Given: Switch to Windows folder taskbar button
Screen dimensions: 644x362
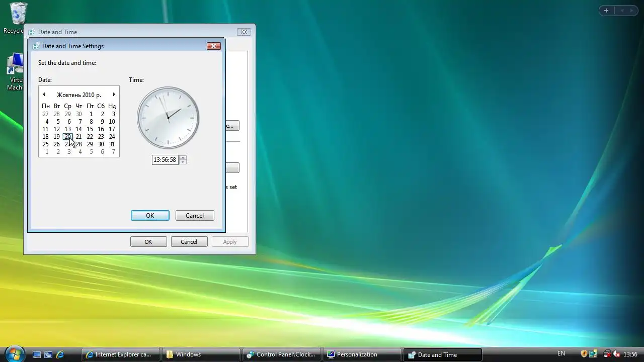Looking at the screenshot, I should (x=201, y=354).
